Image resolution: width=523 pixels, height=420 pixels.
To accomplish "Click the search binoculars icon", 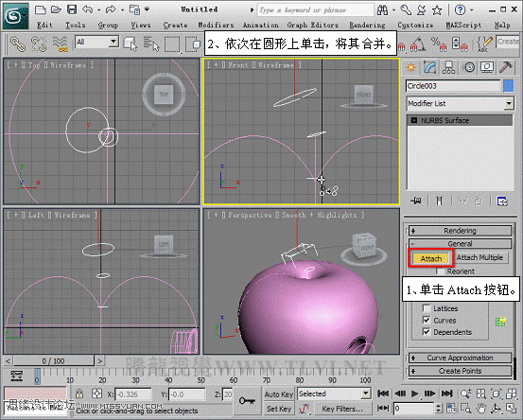I will click(x=383, y=10).
